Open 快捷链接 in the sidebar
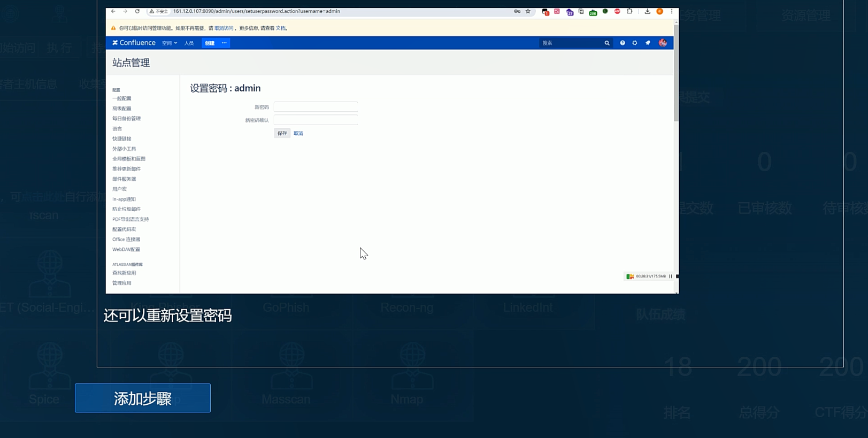This screenshot has height=438, width=868. coord(122,139)
